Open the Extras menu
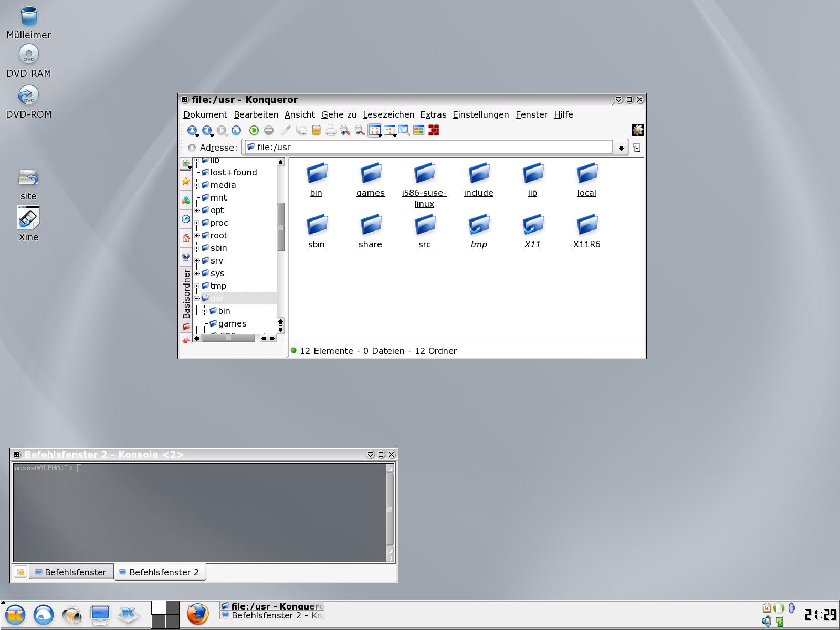The image size is (840, 630). (x=433, y=114)
